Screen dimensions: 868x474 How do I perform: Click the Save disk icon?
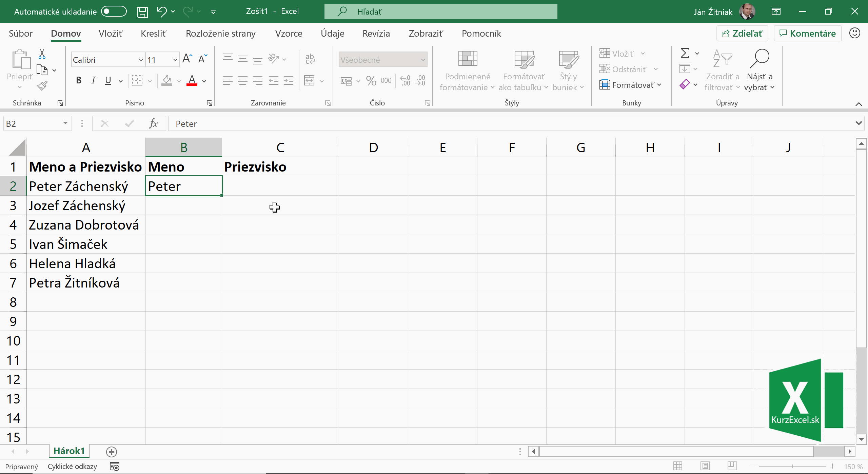(x=142, y=12)
